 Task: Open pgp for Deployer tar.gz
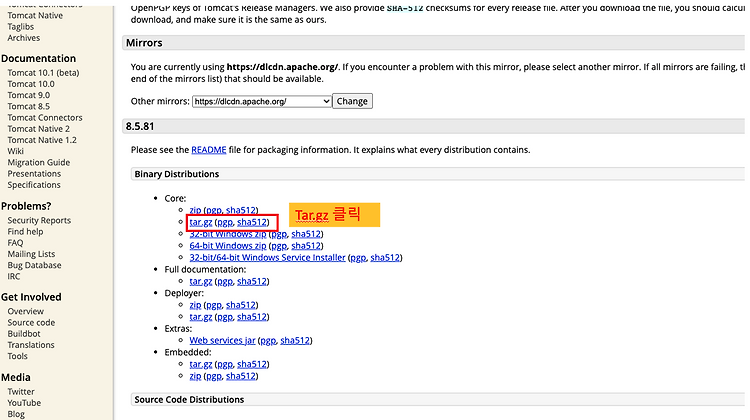(x=225, y=317)
